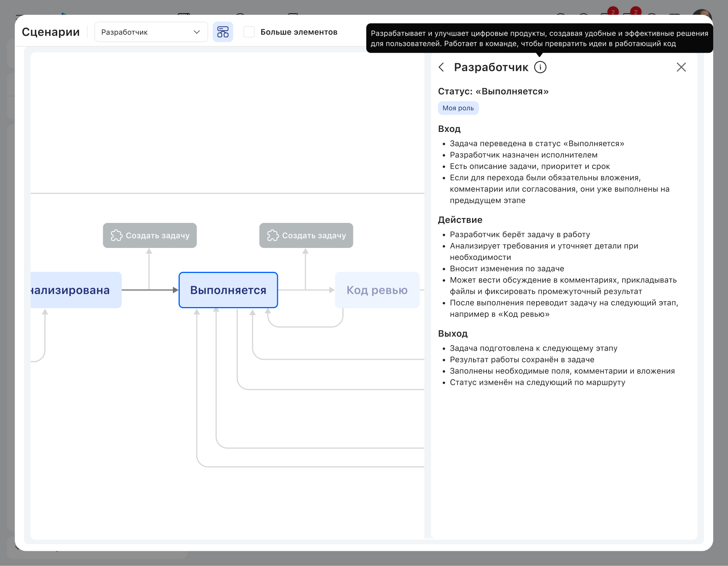Image resolution: width=728 pixels, height=566 pixels.
Task: Click the user avatar in top corner
Action: click(x=702, y=12)
